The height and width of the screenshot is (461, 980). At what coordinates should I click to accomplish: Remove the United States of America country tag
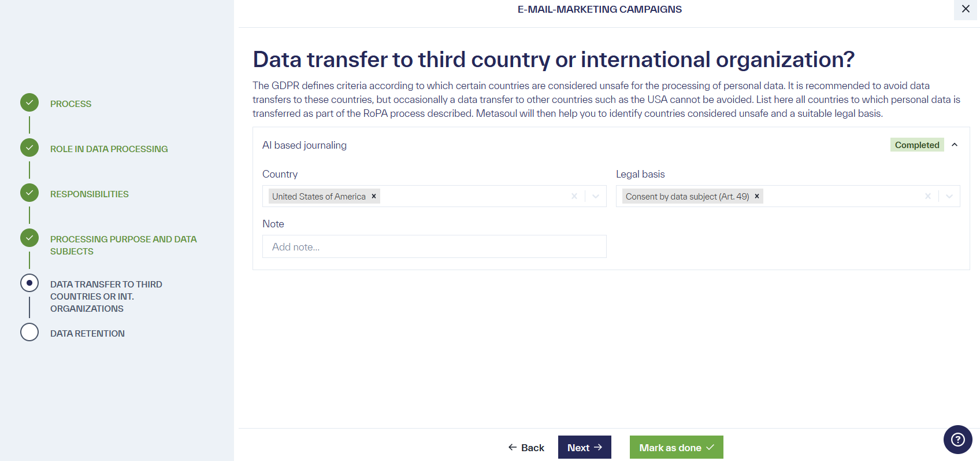[x=374, y=196]
